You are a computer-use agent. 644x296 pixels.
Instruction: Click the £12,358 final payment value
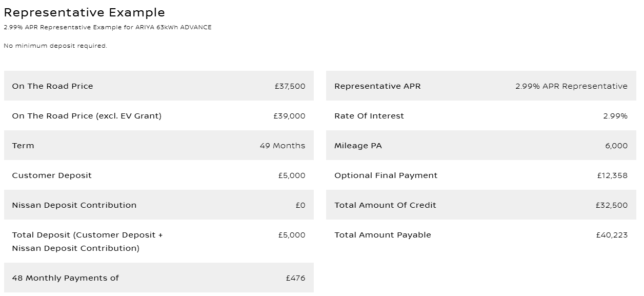click(612, 175)
